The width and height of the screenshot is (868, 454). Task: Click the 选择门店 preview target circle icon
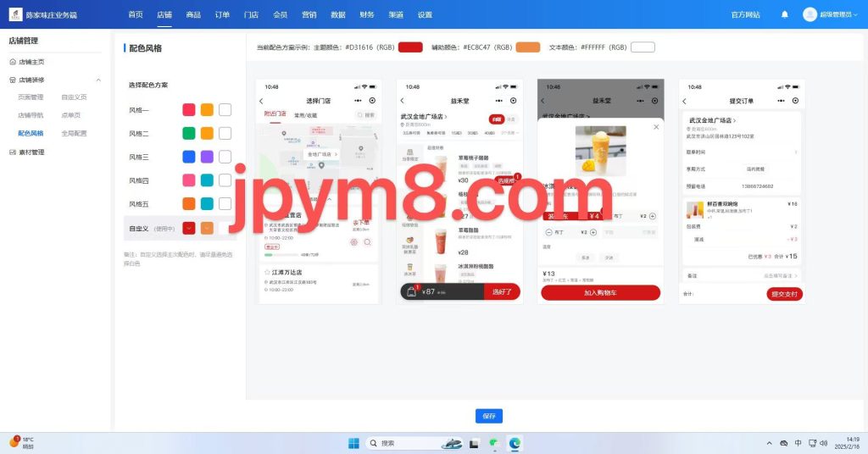(372, 101)
